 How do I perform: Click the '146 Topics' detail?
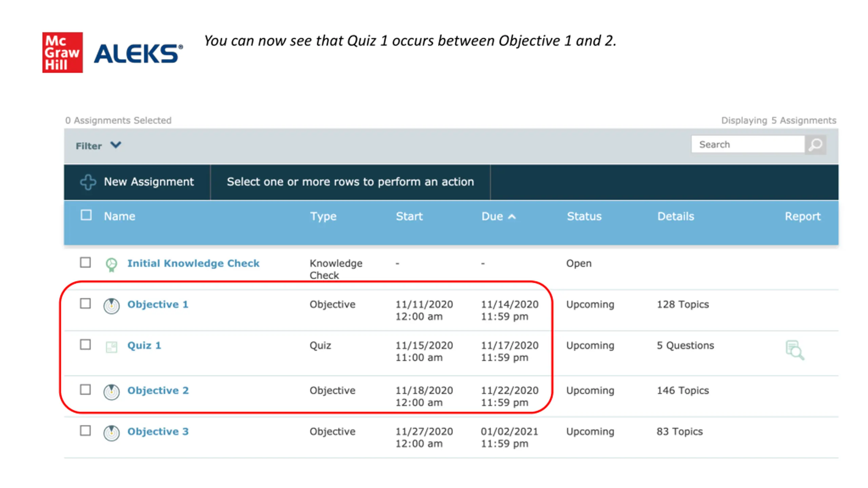click(683, 390)
